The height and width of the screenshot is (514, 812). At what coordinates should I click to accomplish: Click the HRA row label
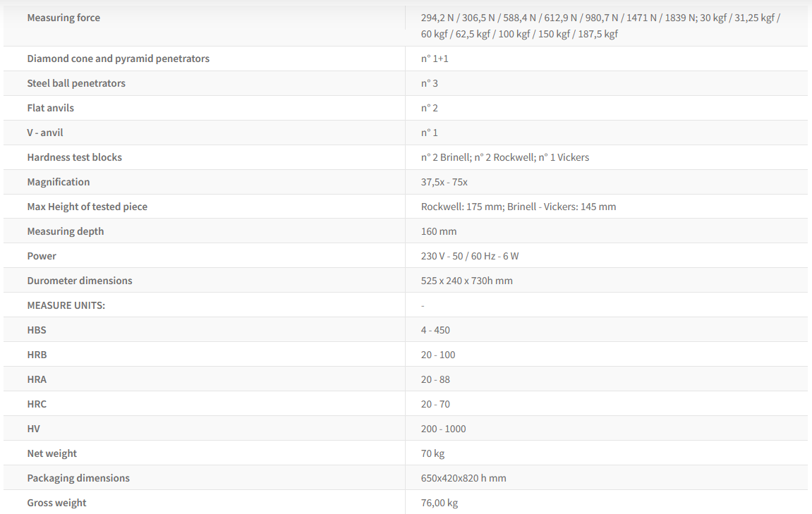(x=37, y=379)
